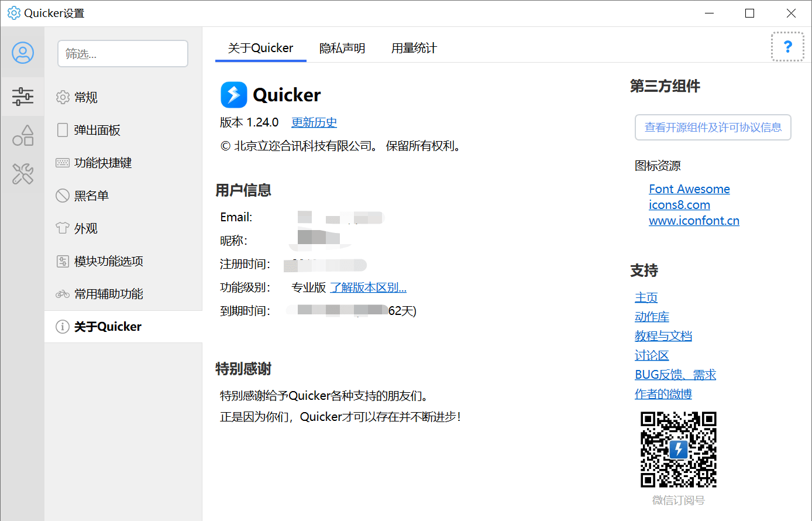Click the Quicker settings gear title icon

[x=13, y=13]
